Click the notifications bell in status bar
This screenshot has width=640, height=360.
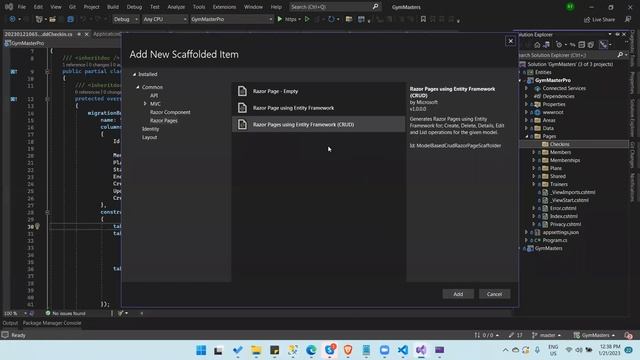(629, 335)
